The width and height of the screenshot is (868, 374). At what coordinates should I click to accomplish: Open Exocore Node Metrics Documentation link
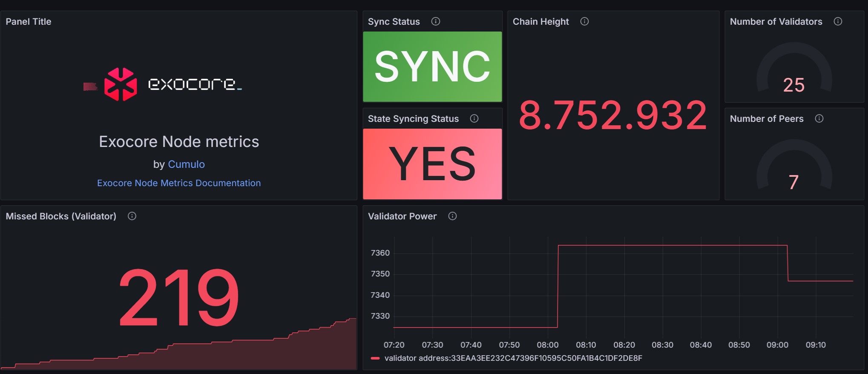coord(179,183)
